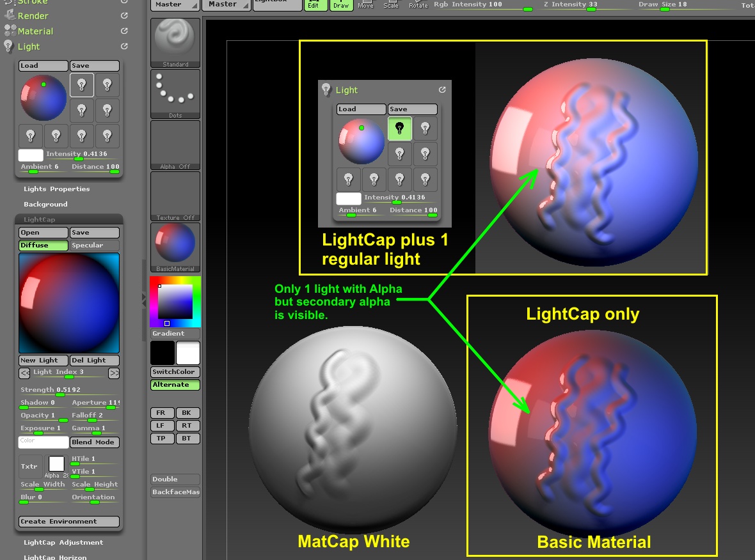
Task: Open the Light palette
Action: [x=28, y=47]
